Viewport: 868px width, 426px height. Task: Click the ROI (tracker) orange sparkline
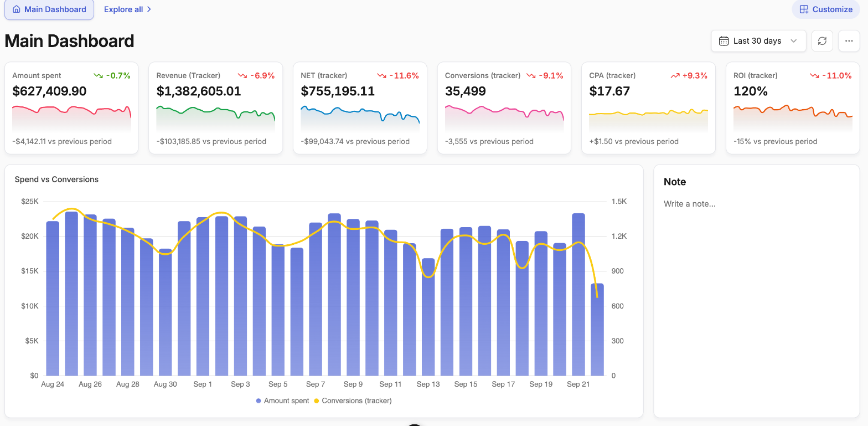point(793,117)
